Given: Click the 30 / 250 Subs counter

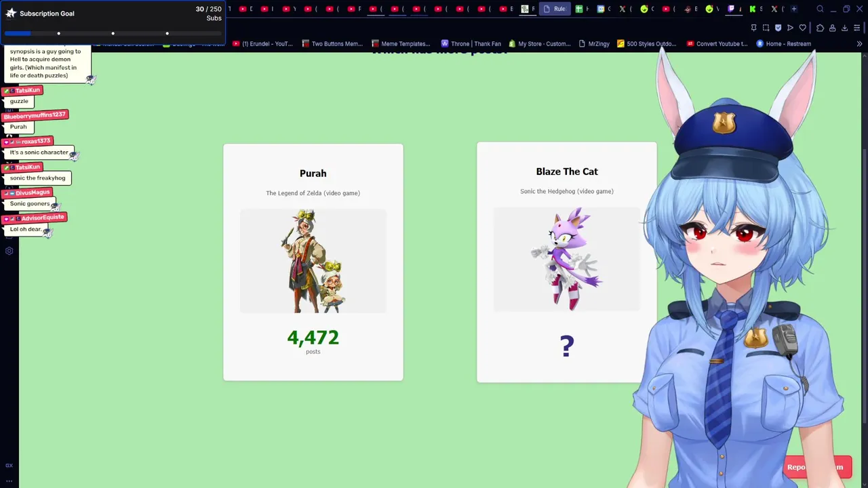Looking at the screenshot, I should (x=209, y=14).
